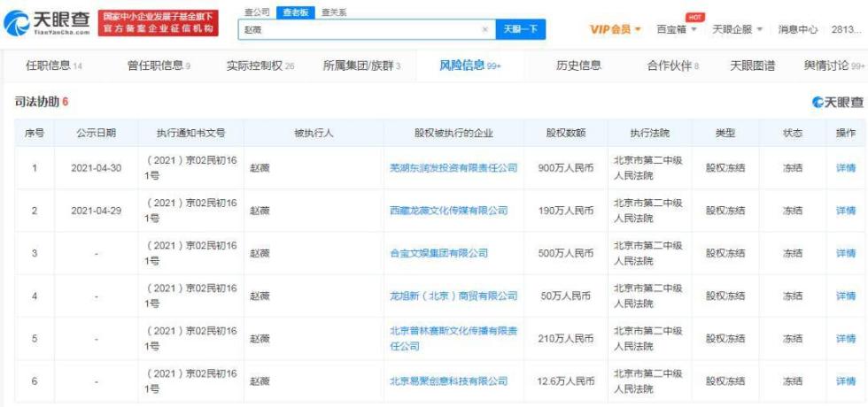View 详情 for row 6 北京易聚创意科技
Image resolution: width=868 pixels, height=407 pixels.
point(845,381)
